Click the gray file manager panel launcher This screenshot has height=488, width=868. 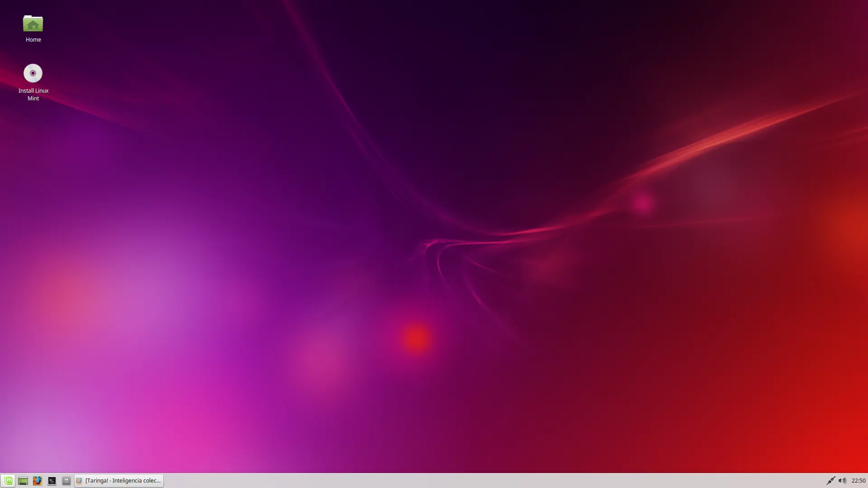[x=66, y=481]
